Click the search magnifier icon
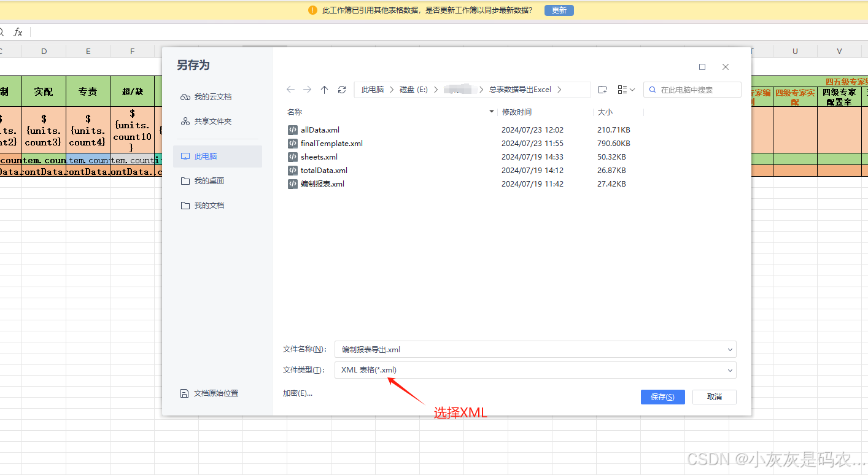The width and height of the screenshot is (868, 475). pos(653,90)
